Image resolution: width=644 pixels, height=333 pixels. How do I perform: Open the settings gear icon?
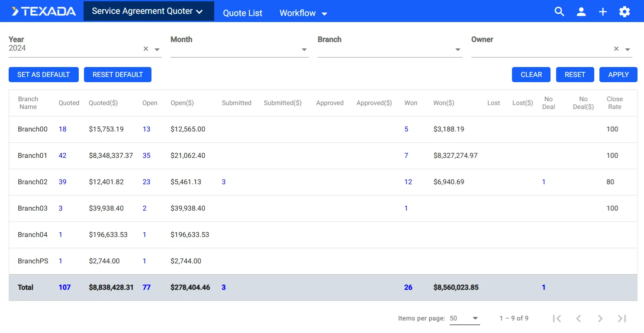pos(624,12)
